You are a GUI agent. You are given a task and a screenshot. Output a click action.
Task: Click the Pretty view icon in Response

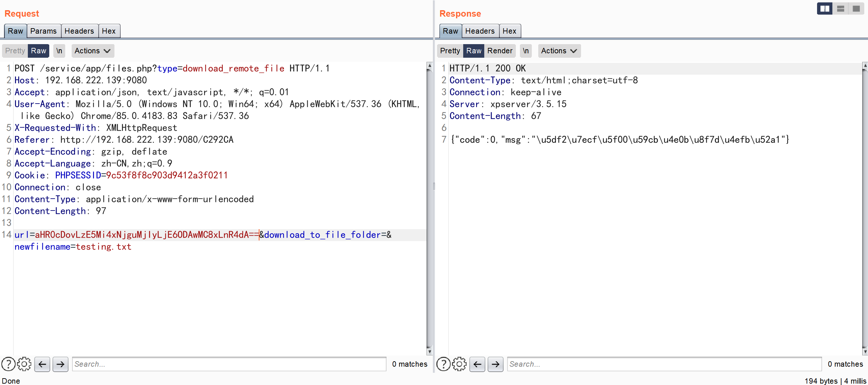(450, 51)
